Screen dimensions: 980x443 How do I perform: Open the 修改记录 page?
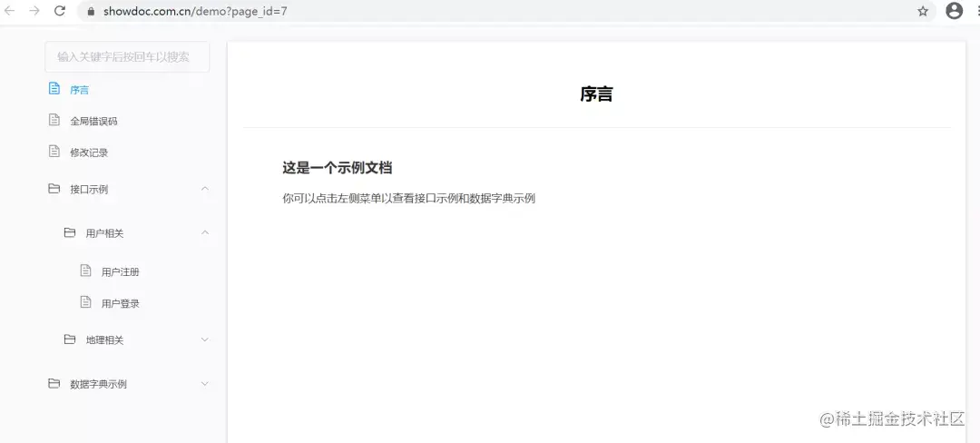click(x=89, y=153)
